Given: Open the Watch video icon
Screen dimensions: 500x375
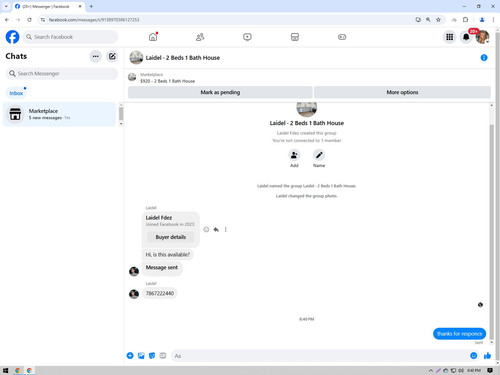Looking at the screenshot, I should [247, 37].
